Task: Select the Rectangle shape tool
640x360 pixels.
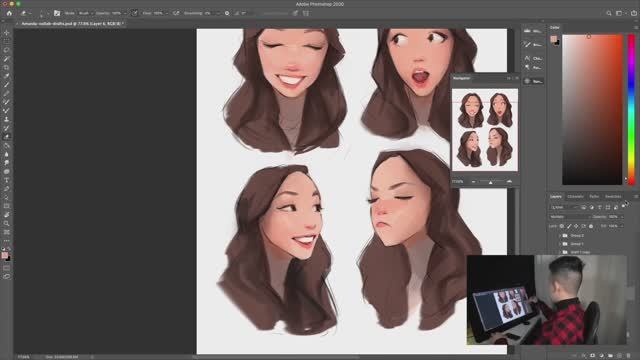Action: coord(6,206)
